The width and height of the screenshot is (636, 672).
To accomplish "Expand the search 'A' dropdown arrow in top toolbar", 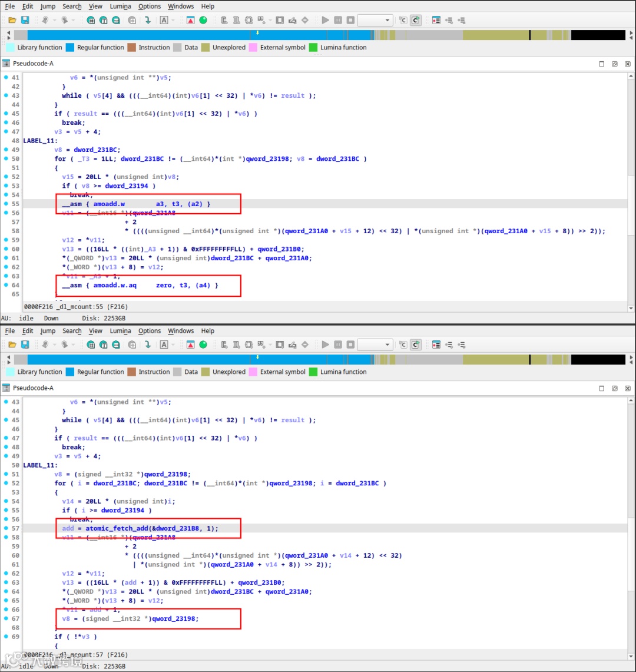I will click(x=173, y=20).
